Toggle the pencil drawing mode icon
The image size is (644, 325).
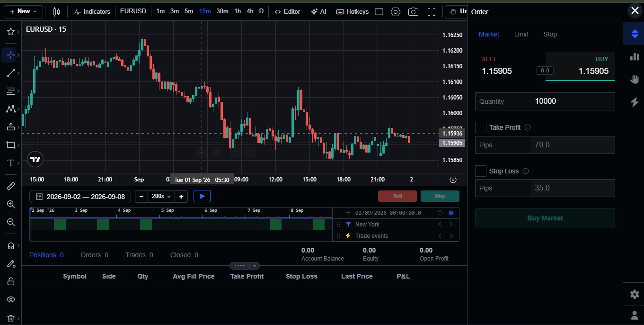tap(10, 263)
